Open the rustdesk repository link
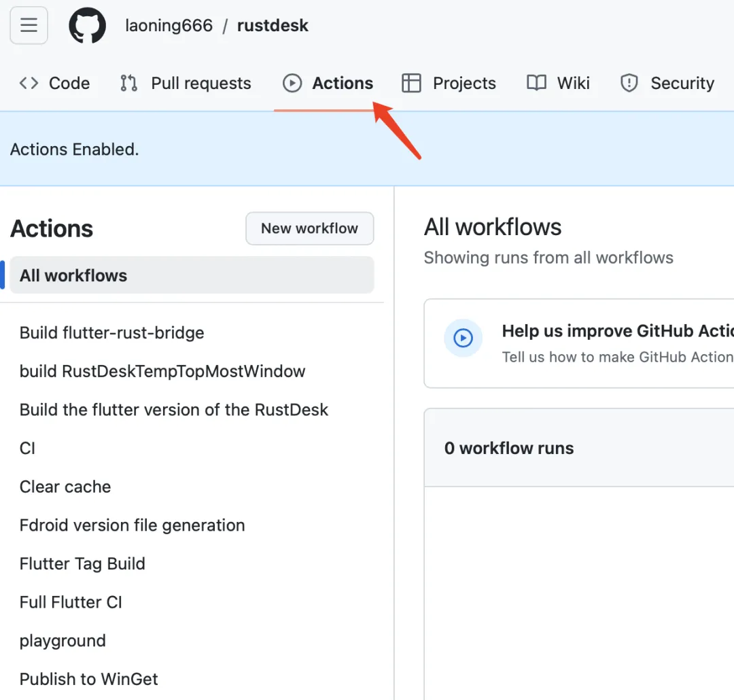The image size is (734, 700). click(x=273, y=26)
